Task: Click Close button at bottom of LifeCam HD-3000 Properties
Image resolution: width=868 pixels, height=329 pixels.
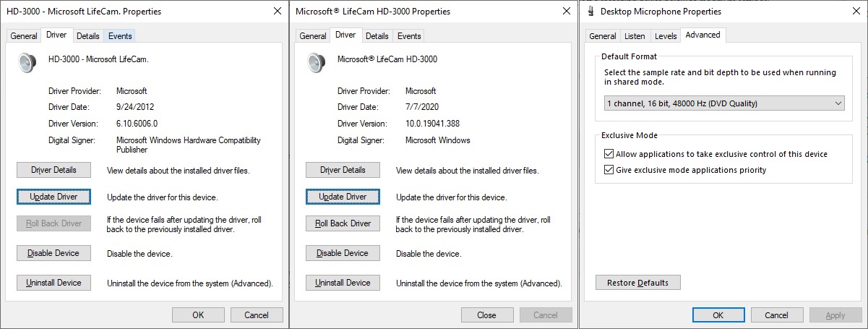Action: click(x=487, y=315)
